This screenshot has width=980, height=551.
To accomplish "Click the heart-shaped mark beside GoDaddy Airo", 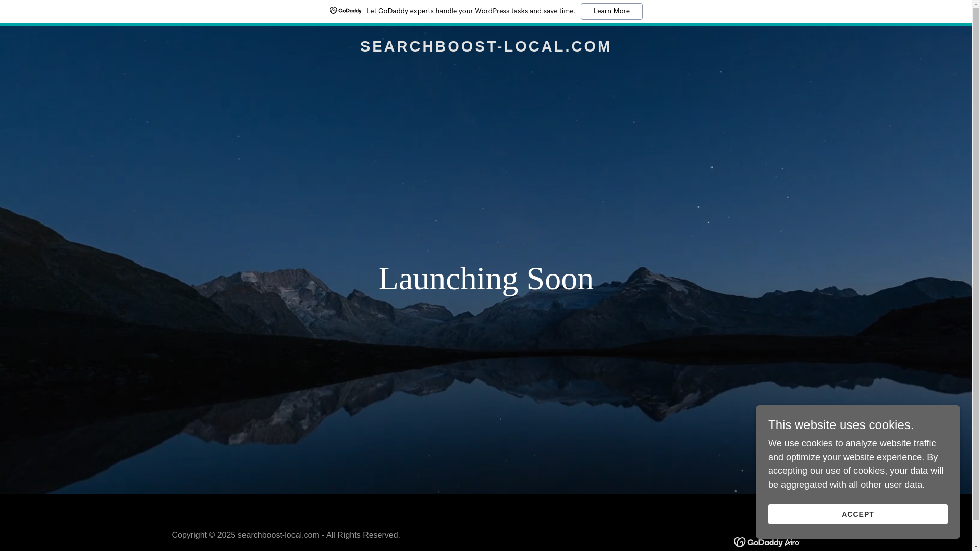I will 740,542.
